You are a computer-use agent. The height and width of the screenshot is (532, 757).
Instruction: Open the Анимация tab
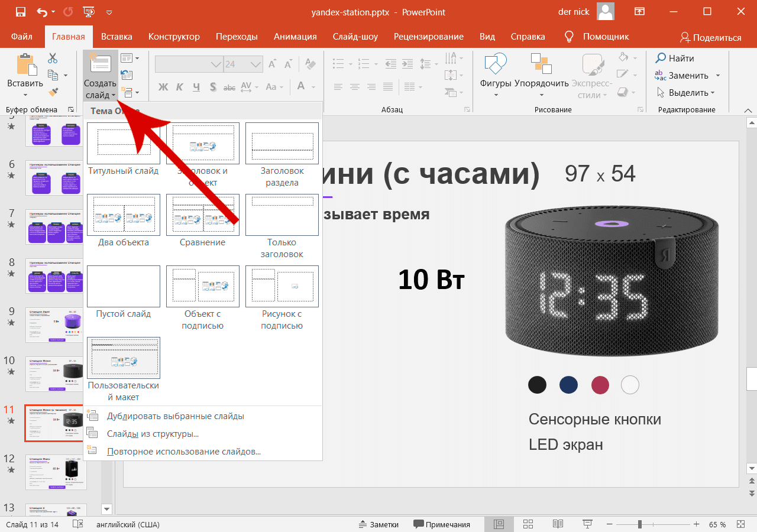pyautogui.click(x=295, y=37)
